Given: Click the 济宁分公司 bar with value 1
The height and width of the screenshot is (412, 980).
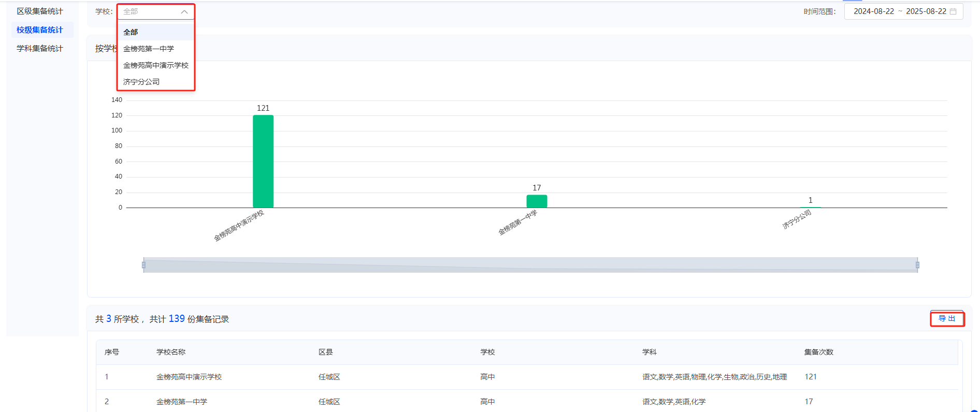Looking at the screenshot, I should pos(810,207).
